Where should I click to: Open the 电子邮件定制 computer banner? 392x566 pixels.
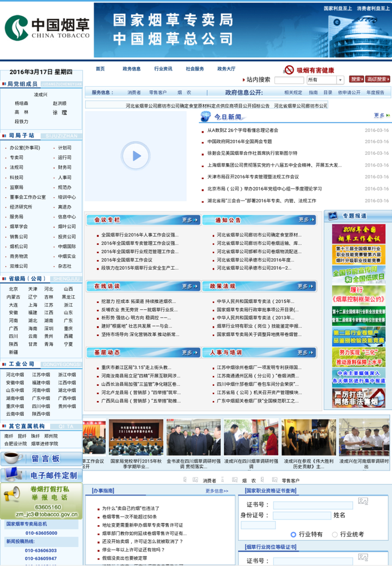pos(41,475)
